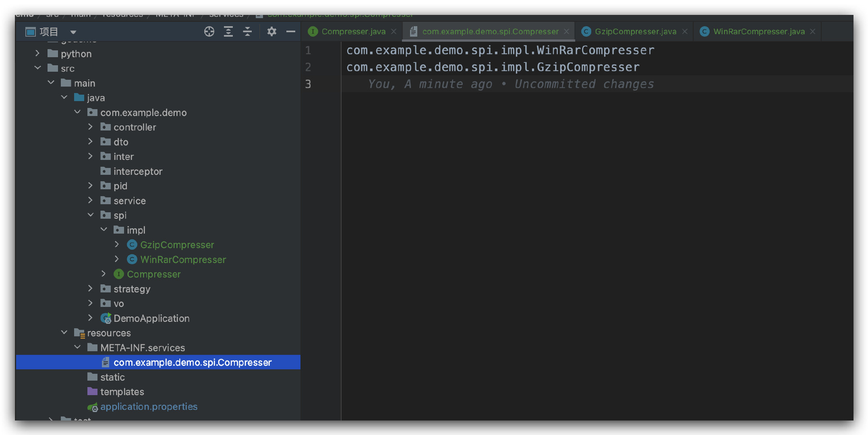Close the GzipCompresser.java tab
Viewport: 868px width, 435px height.
[685, 31]
